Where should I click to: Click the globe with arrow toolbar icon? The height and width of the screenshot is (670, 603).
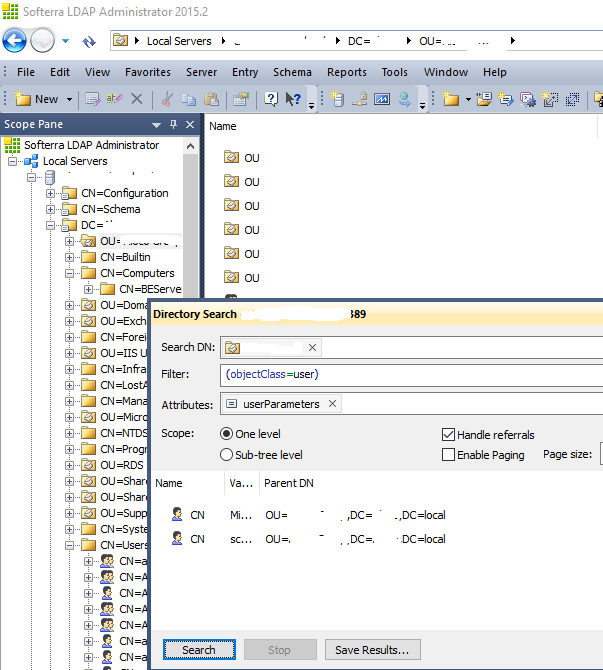tap(404, 99)
